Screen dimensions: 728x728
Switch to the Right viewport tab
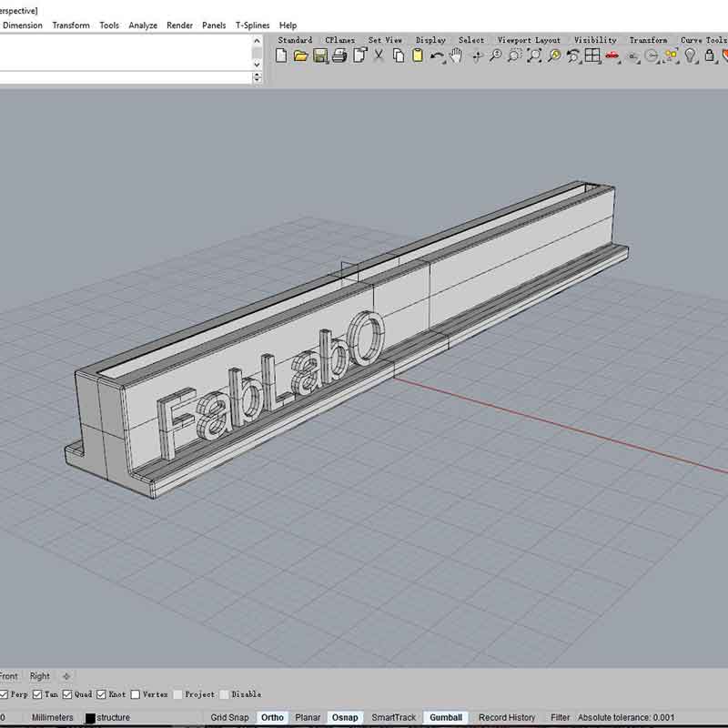coord(39,676)
